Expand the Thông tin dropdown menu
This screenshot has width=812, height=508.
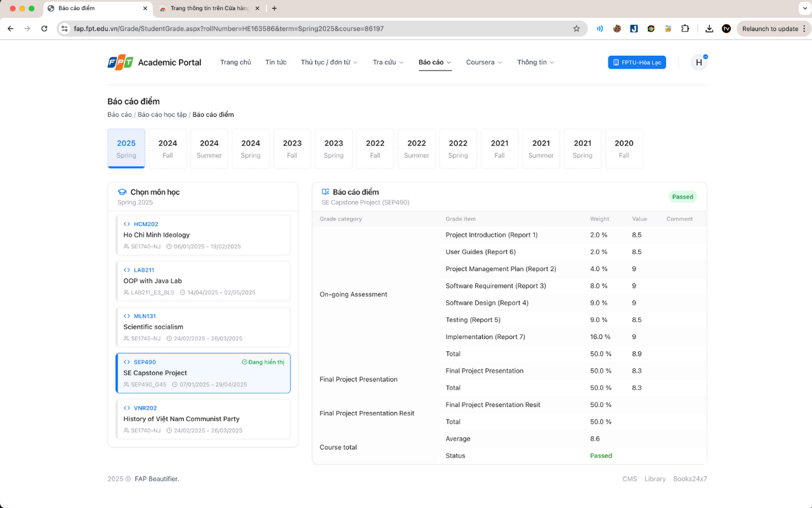536,62
